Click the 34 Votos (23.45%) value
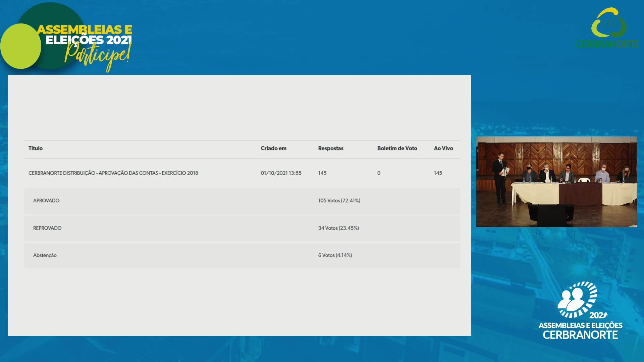Image resolution: width=644 pixels, height=362 pixels. point(338,228)
